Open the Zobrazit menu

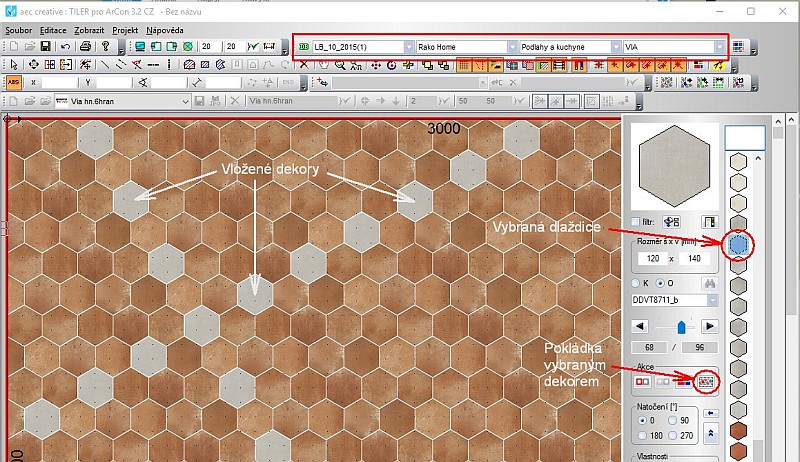pos(89,30)
